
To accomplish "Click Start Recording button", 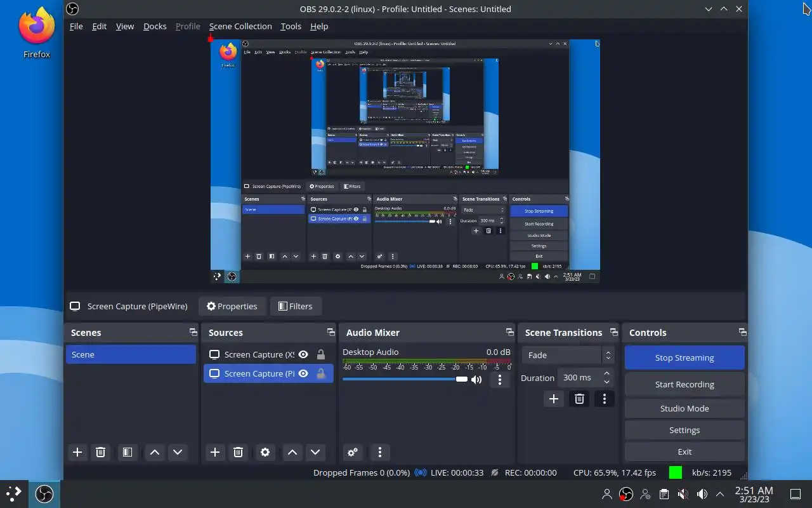I will click(x=684, y=384).
